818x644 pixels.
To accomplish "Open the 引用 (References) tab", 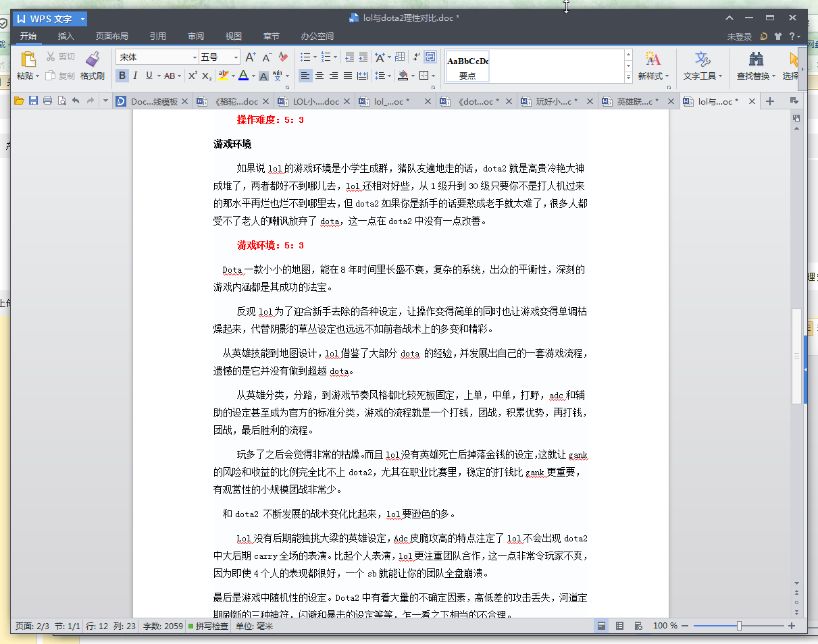I will coord(158,36).
